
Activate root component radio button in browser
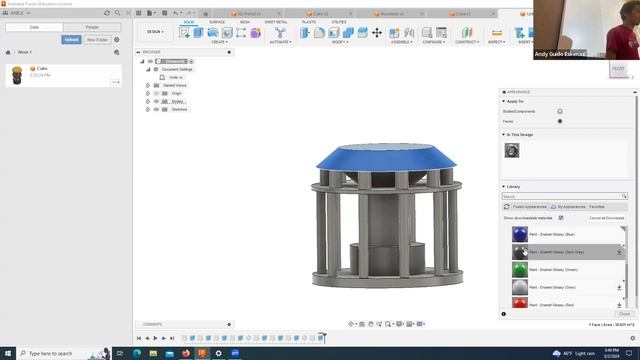pos(191,61)
